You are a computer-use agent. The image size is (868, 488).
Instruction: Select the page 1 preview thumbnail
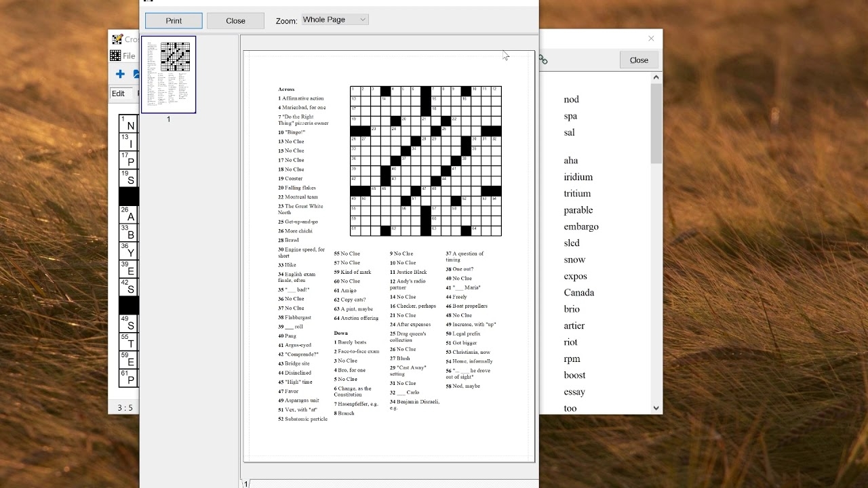click(x=169, y=75)
